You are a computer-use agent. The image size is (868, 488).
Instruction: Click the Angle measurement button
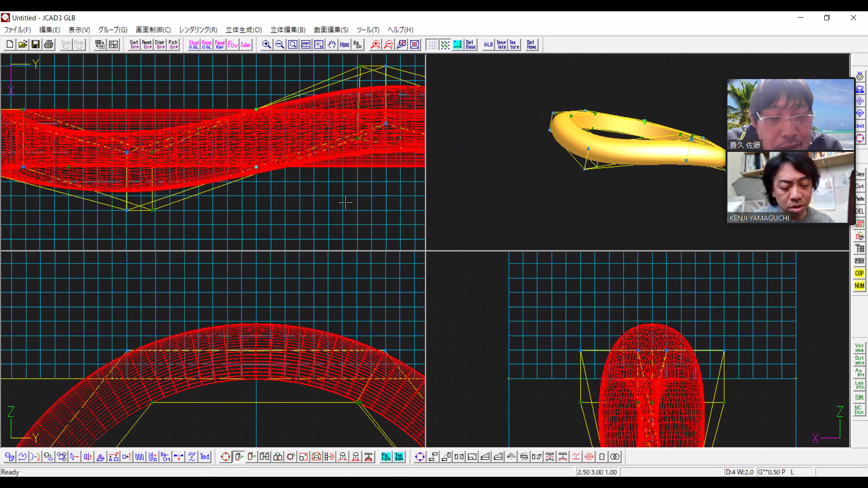coord(859,372)
